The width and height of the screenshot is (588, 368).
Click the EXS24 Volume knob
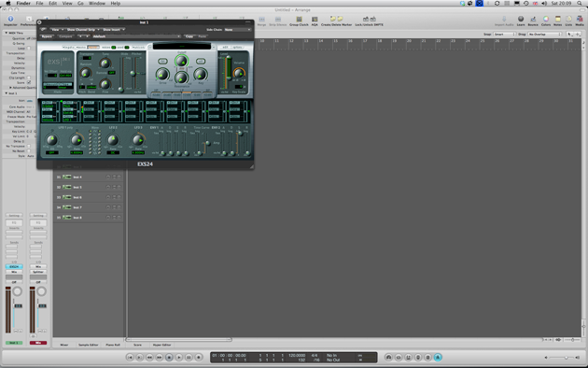point(239,73)
